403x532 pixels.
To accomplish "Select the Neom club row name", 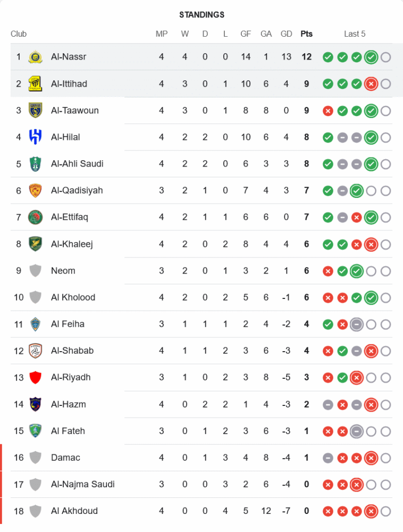I will pyautogui.click(x=63, y=271).
